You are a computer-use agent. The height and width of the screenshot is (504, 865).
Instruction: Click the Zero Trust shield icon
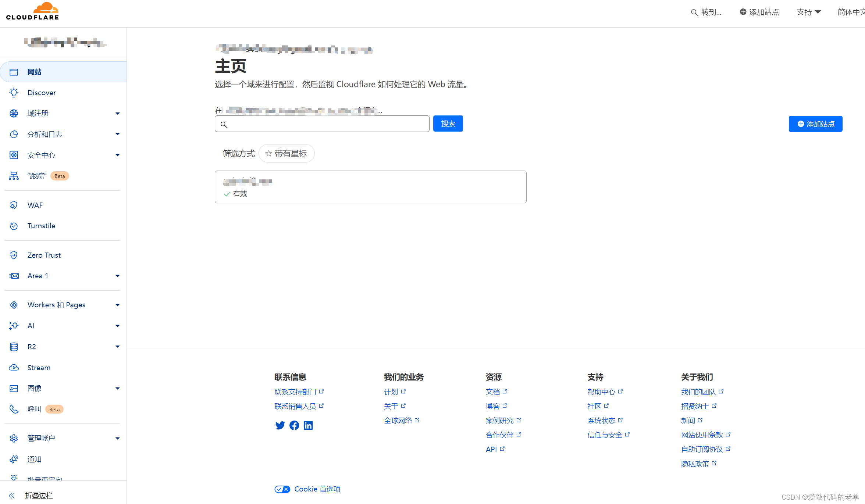pos(14,255)
